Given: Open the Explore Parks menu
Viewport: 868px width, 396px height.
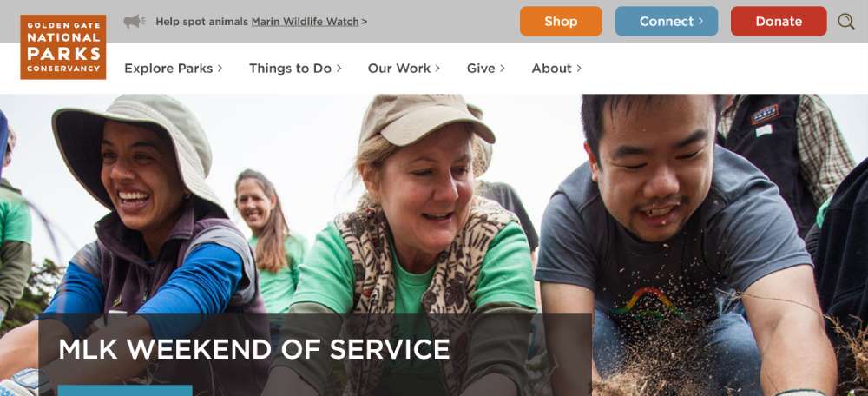Looking at the screenshot, I should click(168, 68).
